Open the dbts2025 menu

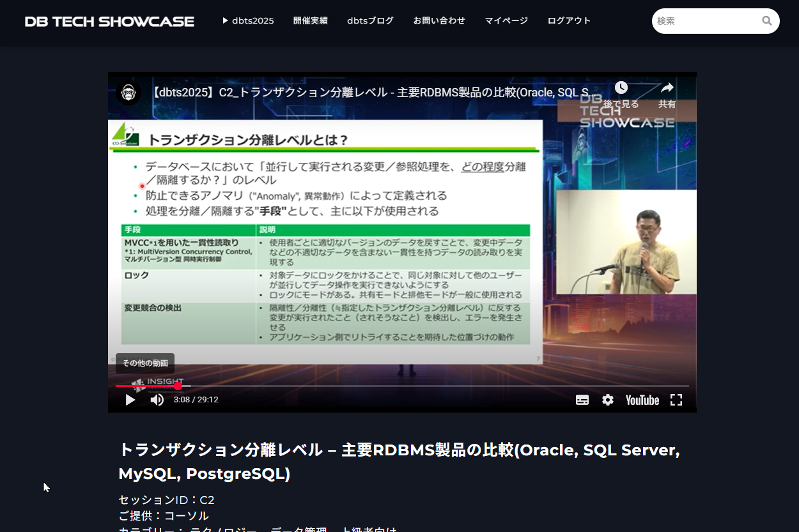pos(248,20)
